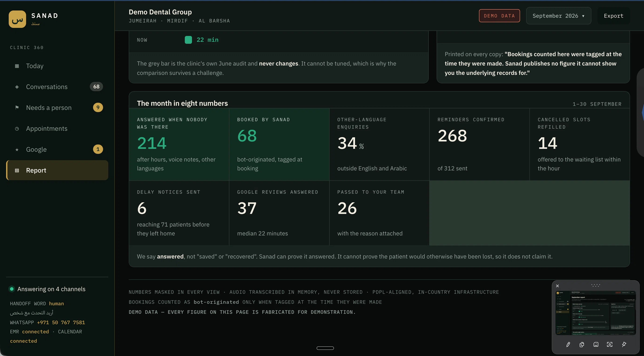
Task: Click 'reaching 71 patients before they left home'
Action: 173,229
